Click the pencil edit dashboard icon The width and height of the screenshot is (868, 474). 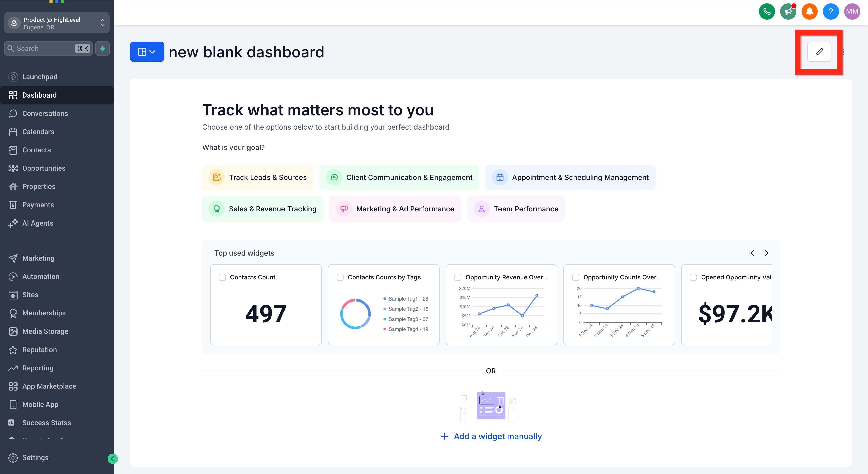819,52
